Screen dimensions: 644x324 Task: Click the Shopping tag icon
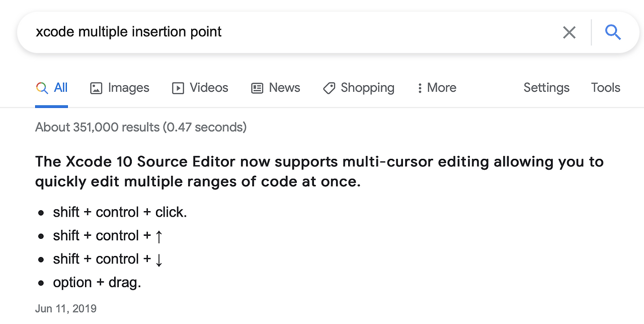pos(329,88)
